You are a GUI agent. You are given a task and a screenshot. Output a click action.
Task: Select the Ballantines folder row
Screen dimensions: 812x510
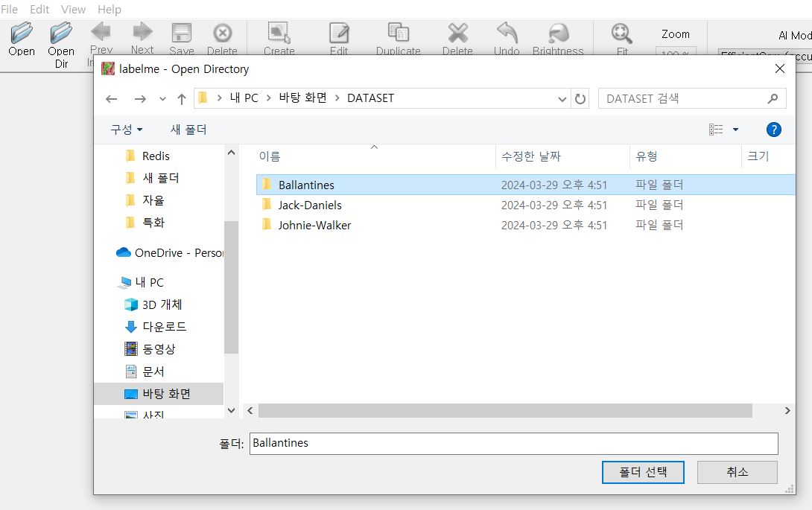[526, 185]
